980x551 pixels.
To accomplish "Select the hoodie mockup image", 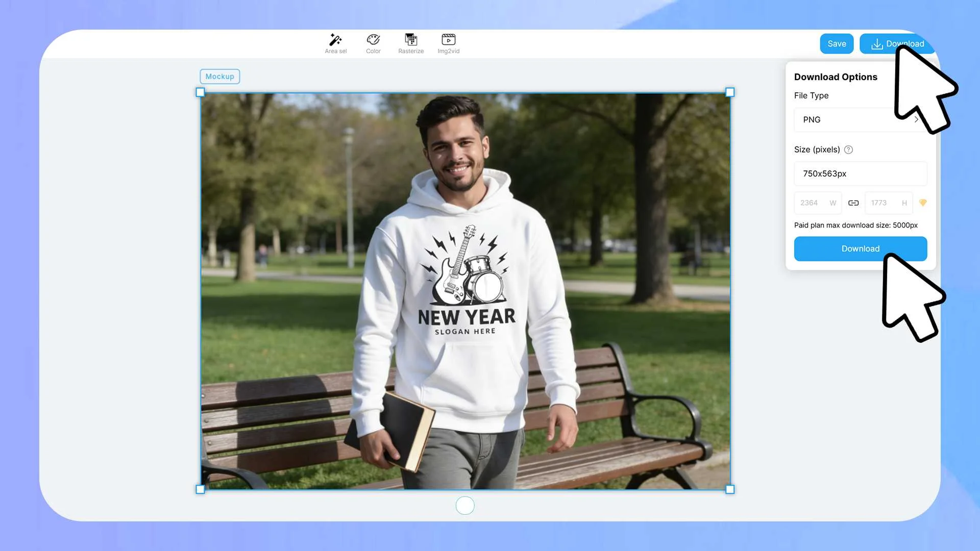I will click(x=465, y=291).
